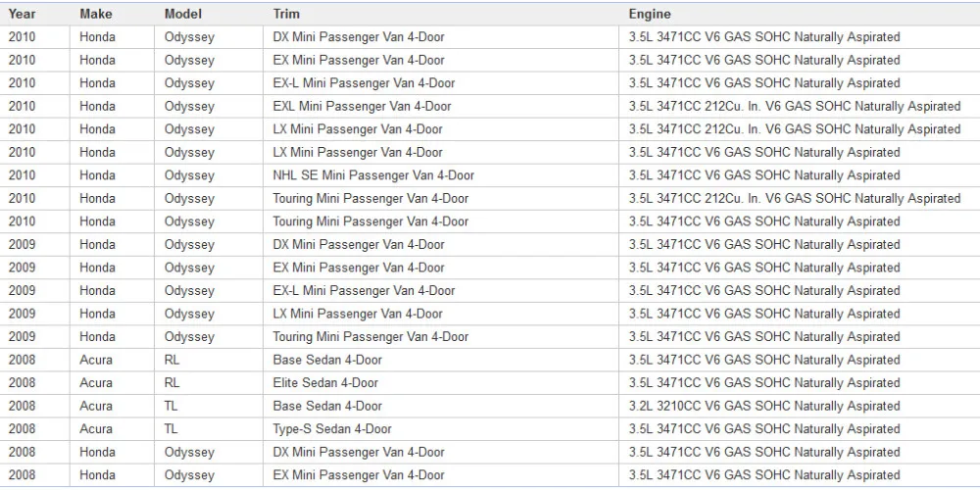
Task: Click RL model in the Base Sedan row
Action: tap(172, 360)
